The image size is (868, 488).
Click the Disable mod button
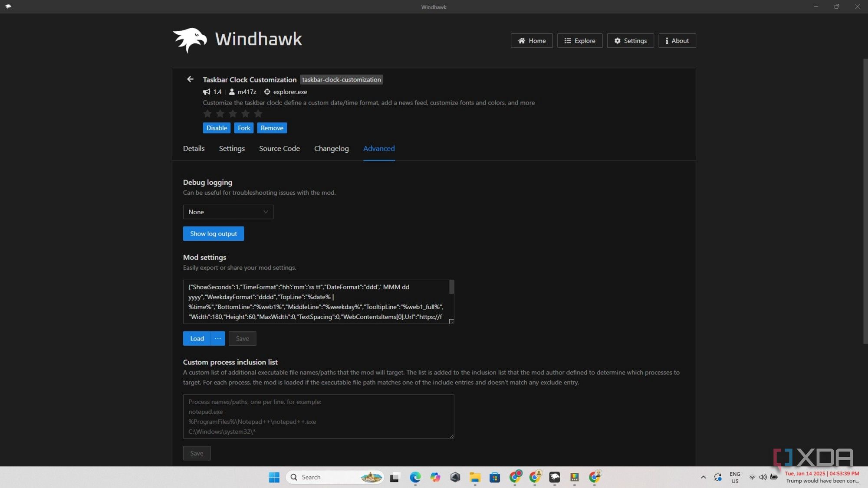coord(216,128)
